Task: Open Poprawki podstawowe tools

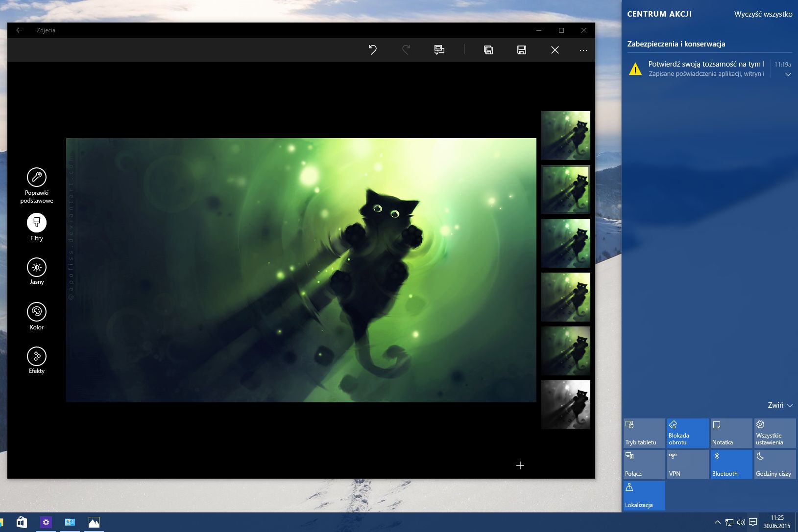Action: point(37,185)
